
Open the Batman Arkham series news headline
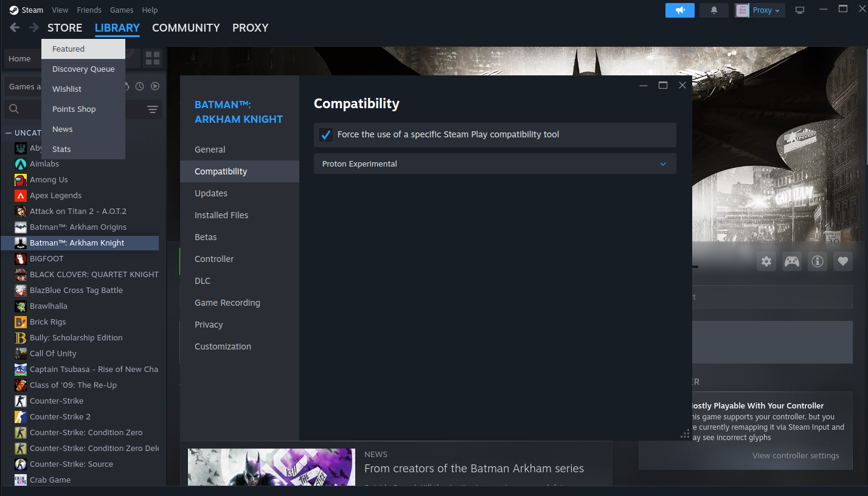(x=474, y=469)
